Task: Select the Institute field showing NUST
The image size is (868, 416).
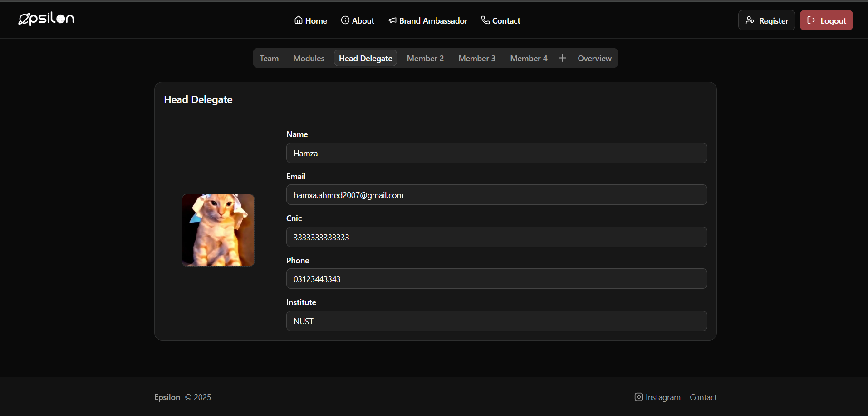Action: [x=496, y=321]
